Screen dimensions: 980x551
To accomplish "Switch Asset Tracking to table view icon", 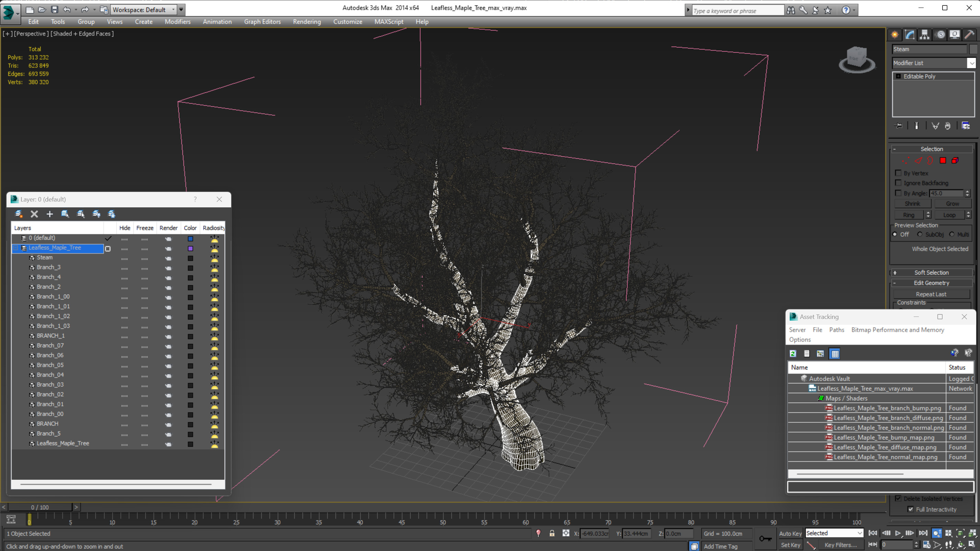I will coord(835,354).
